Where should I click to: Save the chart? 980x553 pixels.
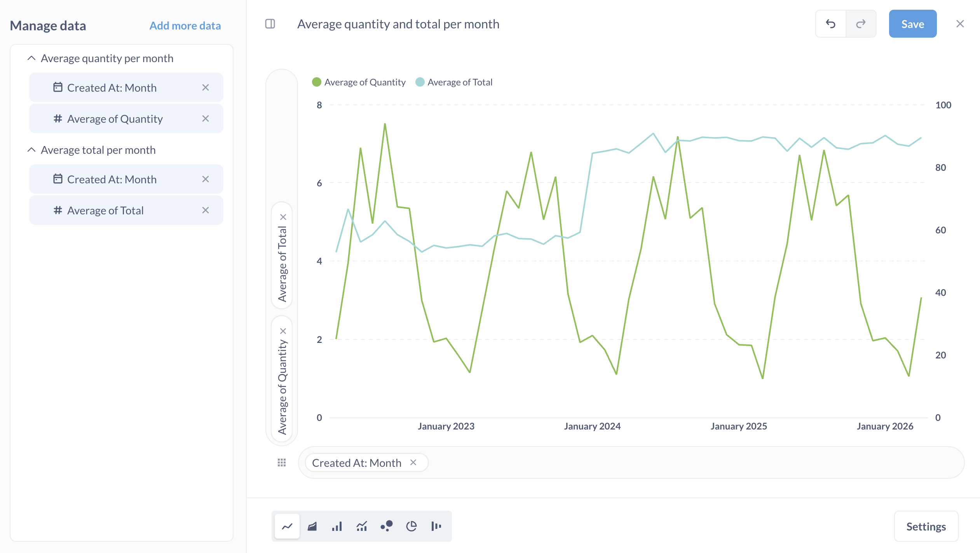click(912, 24)
